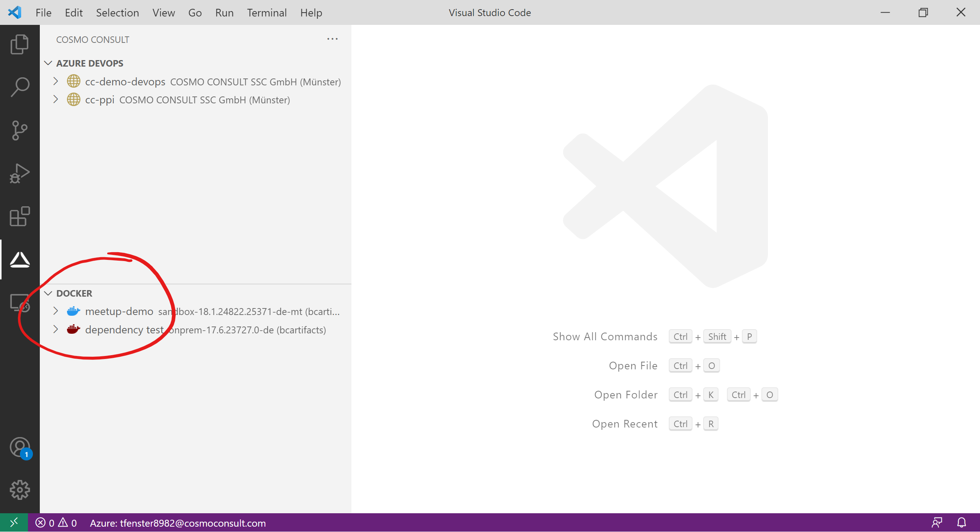
Task: Open the Explorer view icon
Action: click(20, 44)
